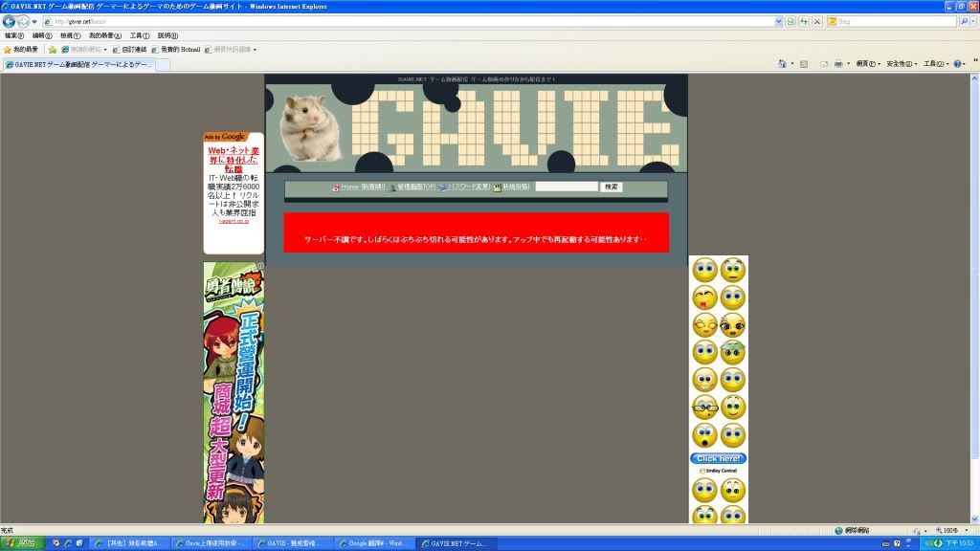Go back with the browser Back arrow

tap(9, 21)
